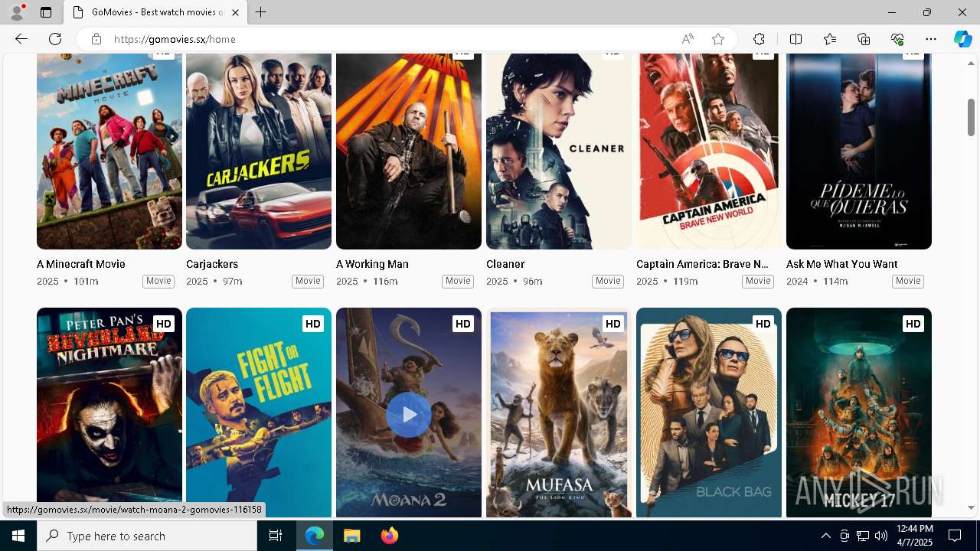Go back to the previous page

tap(21, 39)
